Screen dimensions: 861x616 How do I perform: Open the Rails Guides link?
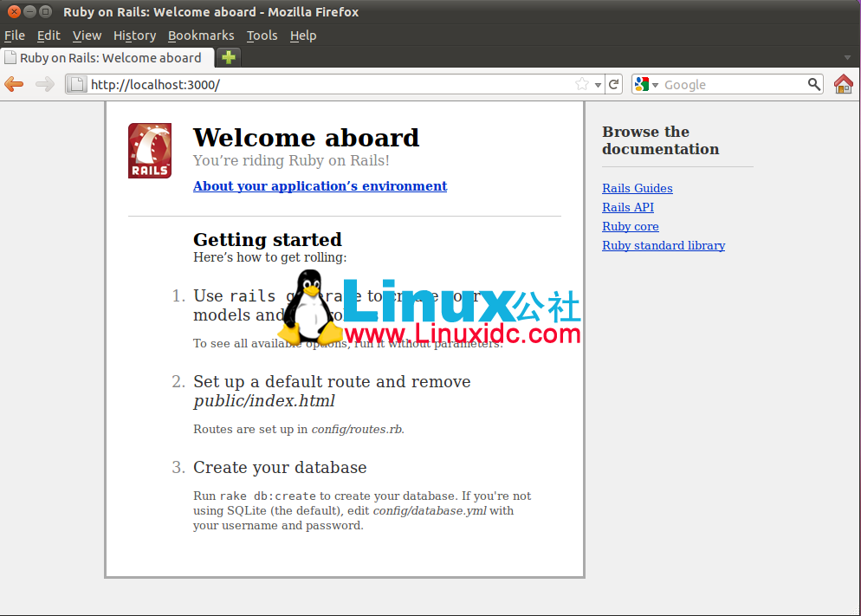coord(637,188)
